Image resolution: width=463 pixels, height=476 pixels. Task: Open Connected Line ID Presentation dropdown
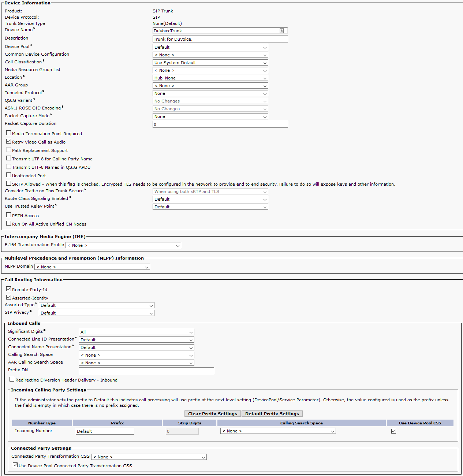[137, 340]
